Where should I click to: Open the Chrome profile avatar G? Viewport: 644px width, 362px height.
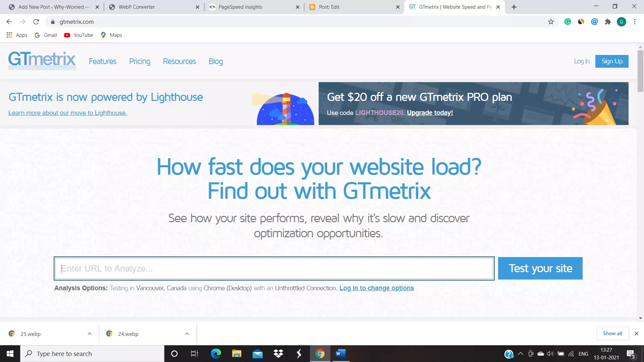(622, 22)
